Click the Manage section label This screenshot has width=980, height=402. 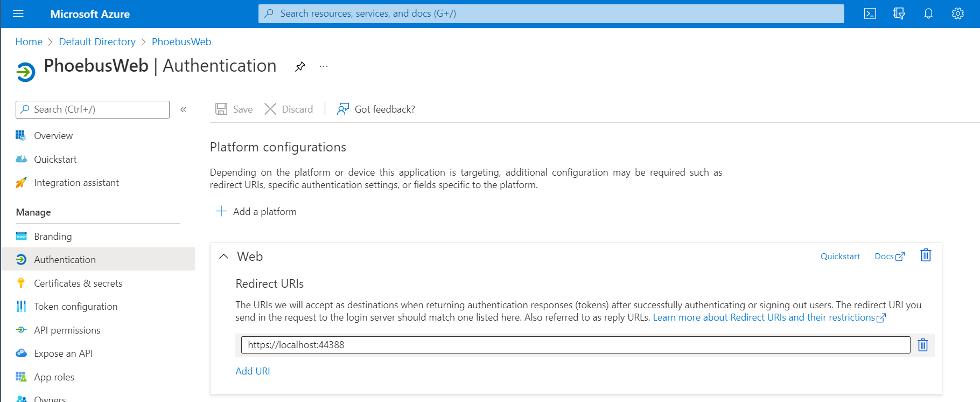(33, 212)
